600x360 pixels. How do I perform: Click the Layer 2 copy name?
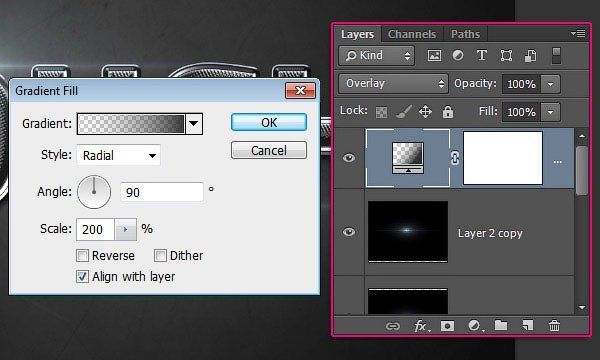click(490, 233)
